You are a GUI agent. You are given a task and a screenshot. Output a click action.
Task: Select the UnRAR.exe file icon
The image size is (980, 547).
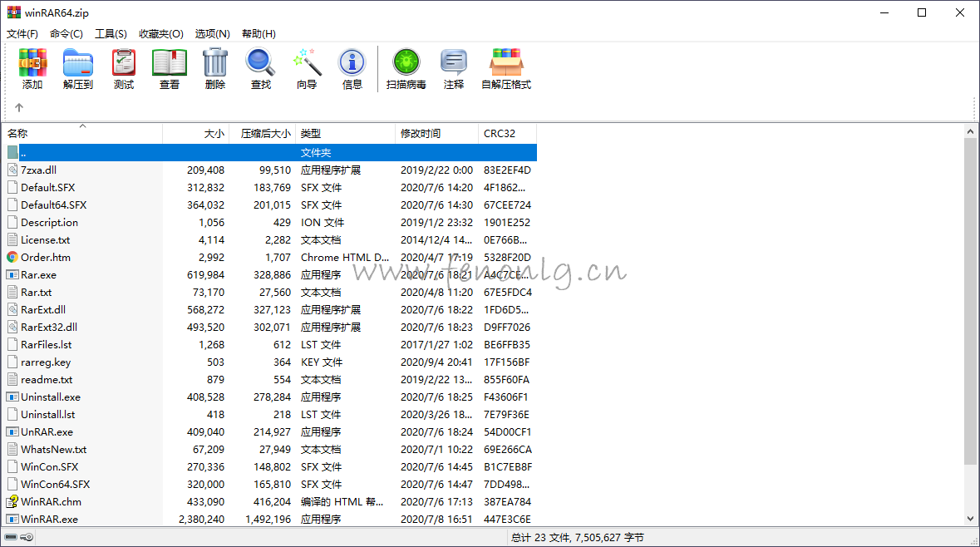coord(12,432)
